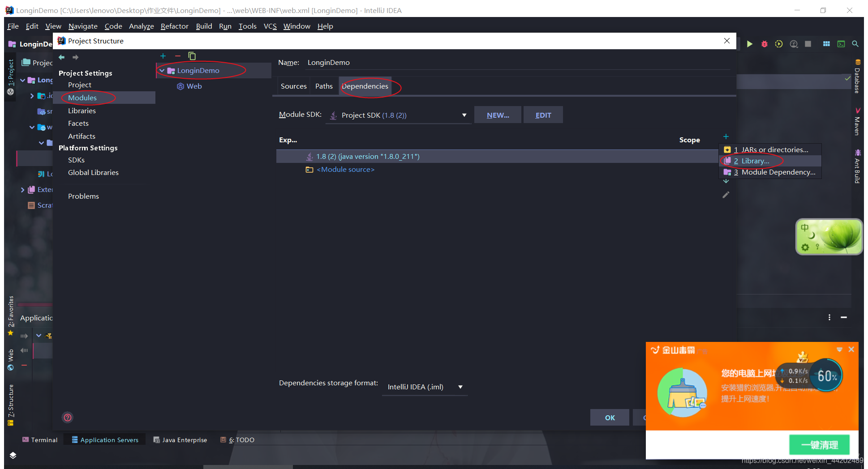Image resolution: width=868 pixels, height=469 pixels.
Task: Copy the selected module with the copy icon
Action: pyautogui.click(x=192, y=56)
